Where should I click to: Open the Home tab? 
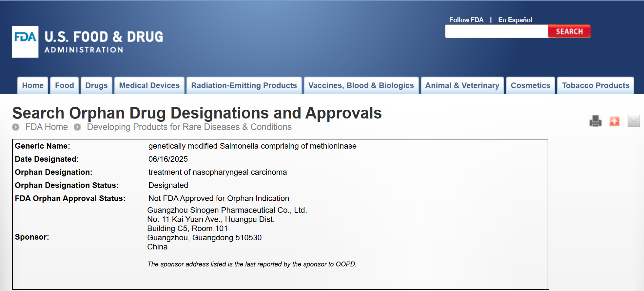(x=33, y=85)
